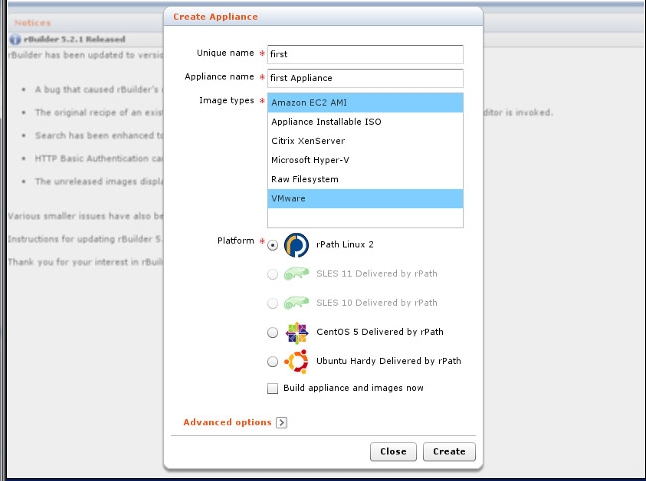Viewport: 646px width, 481px height.
Task: Click into the Unique name field
Action: (x=365, y=54)
